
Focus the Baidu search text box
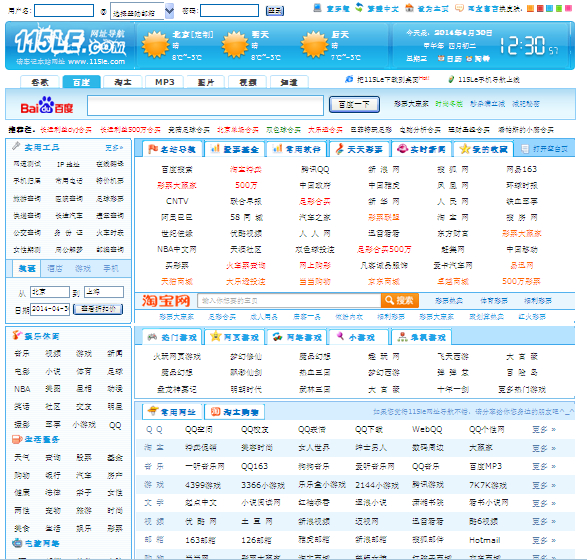point(206,105)
